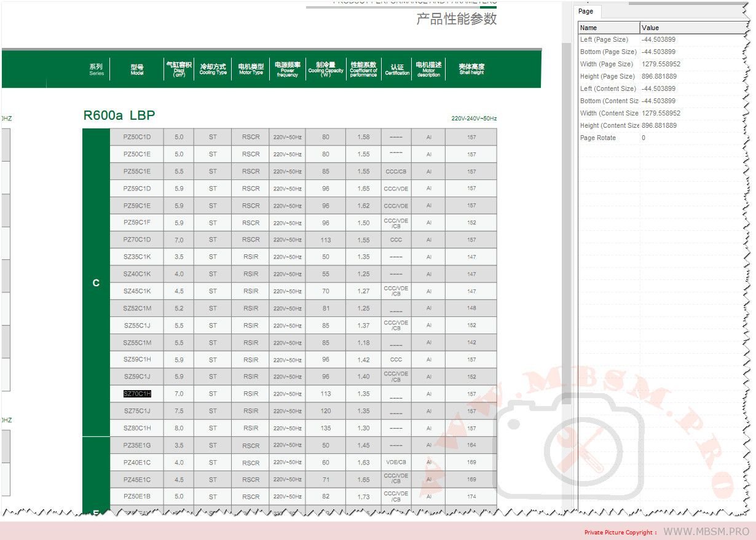Click the Cooling Capacity column header
This screenshot has width=756, height=540.
point(325,69)
